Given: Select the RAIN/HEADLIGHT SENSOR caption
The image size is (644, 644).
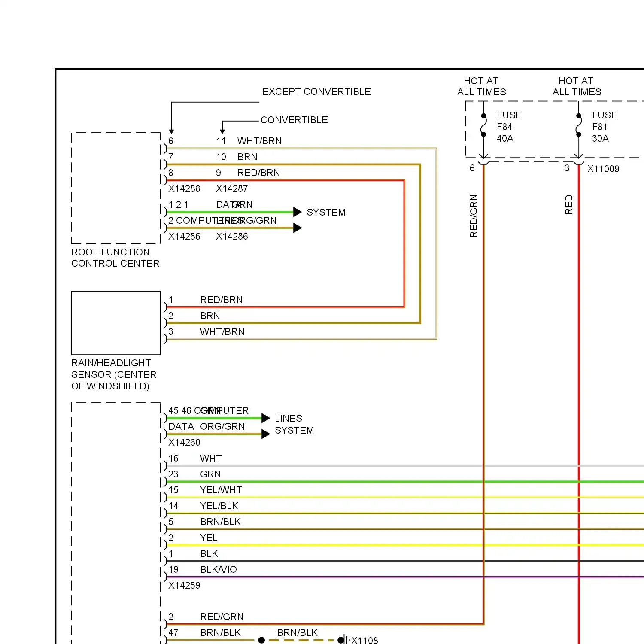Looking at the screenshot, I should click(x=114, y=374).
